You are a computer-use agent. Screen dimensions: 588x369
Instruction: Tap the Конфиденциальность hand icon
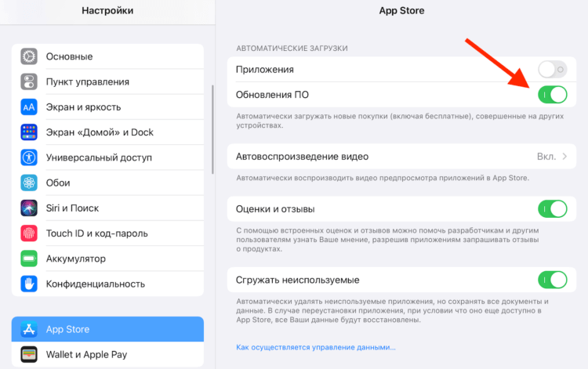click(29, 284)
